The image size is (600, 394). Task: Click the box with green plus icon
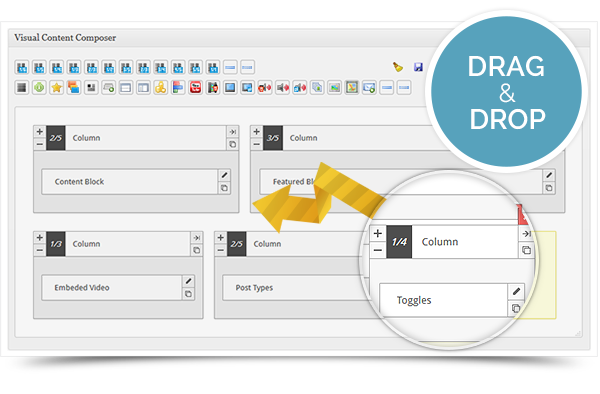pos(109,88)
